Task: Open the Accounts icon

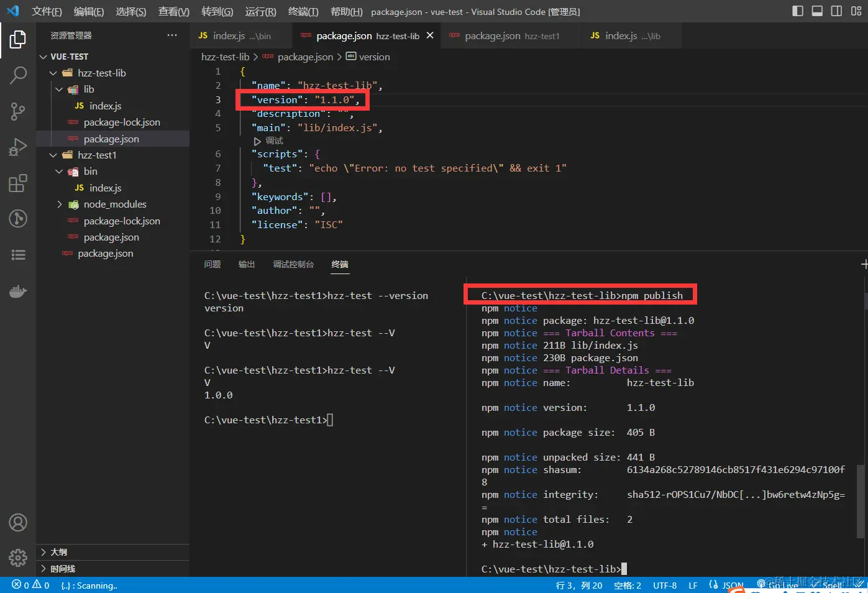Action: point(18,523)
